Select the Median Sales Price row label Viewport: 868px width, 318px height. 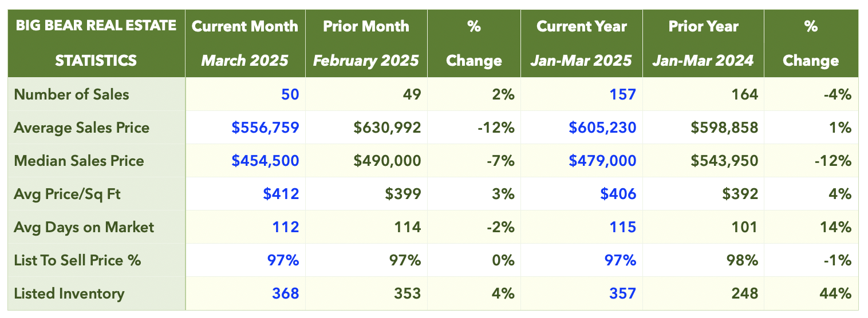79,161
